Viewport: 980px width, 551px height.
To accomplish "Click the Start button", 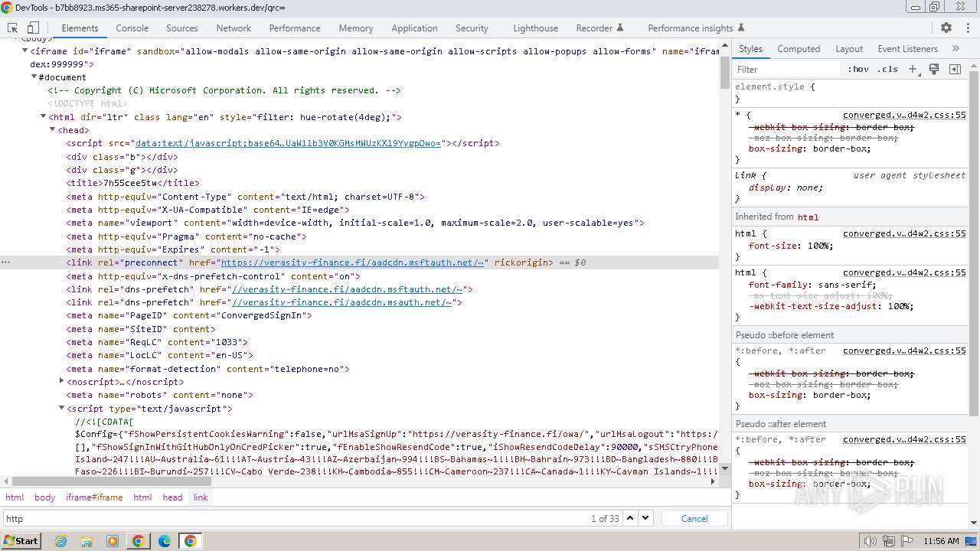I will coord(21,541).
